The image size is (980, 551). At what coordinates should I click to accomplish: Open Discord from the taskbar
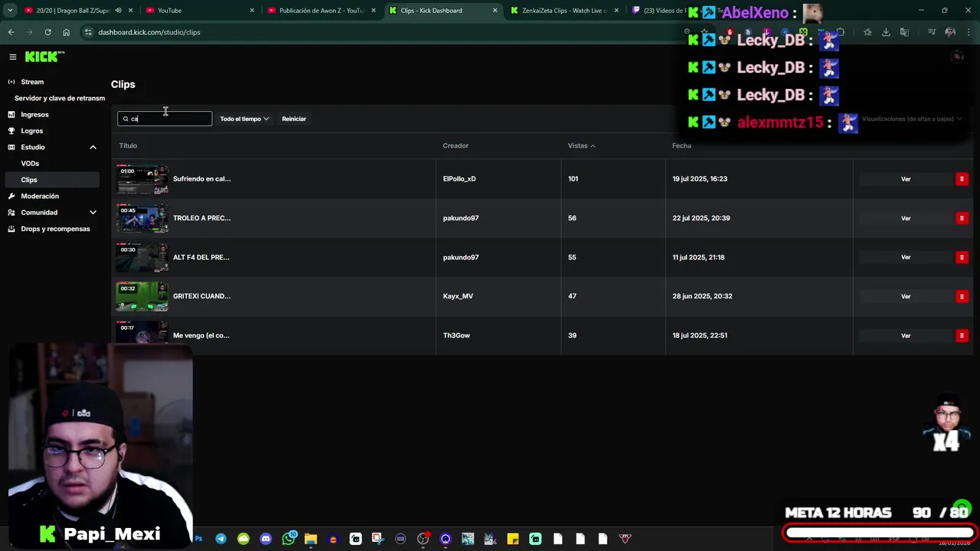(x=266, y=539)
